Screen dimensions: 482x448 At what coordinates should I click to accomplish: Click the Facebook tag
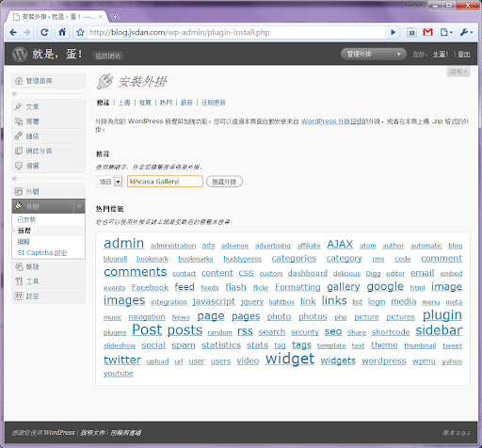150,287
